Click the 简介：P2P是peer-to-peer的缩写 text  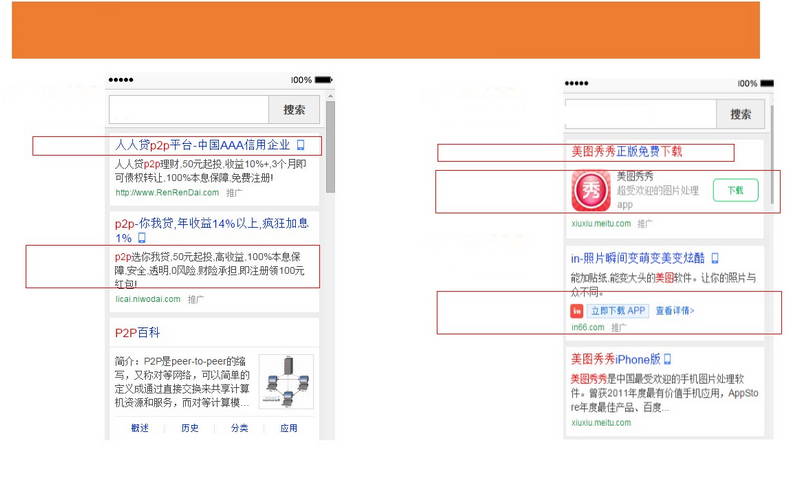pos(182,382)
